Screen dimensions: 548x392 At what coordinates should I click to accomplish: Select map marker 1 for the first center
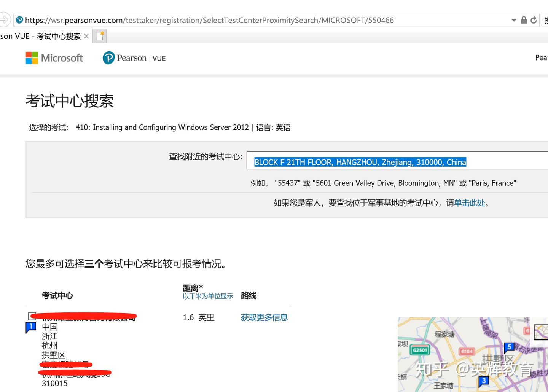pos(30,327)
